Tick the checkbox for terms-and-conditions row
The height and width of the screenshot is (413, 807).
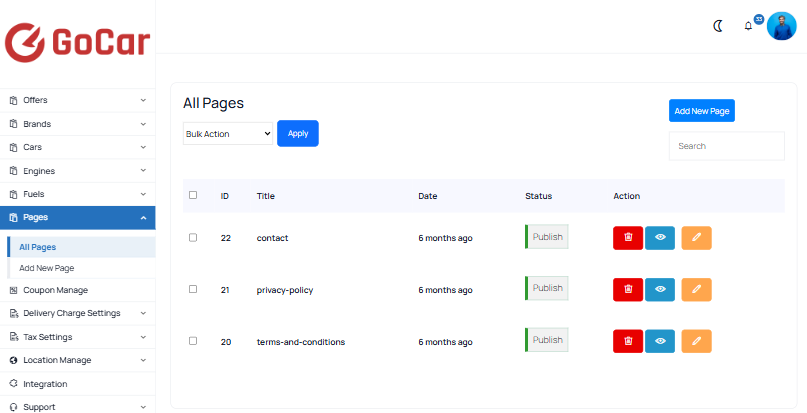193,341
